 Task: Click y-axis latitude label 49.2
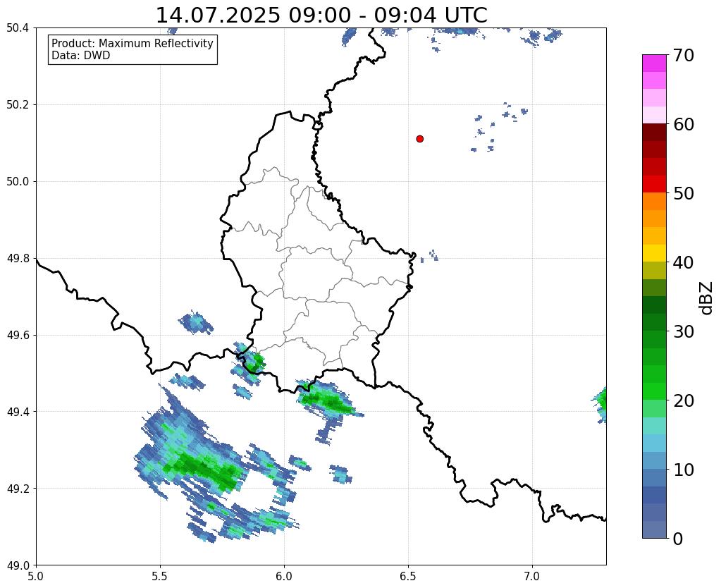tap(18, 489)
